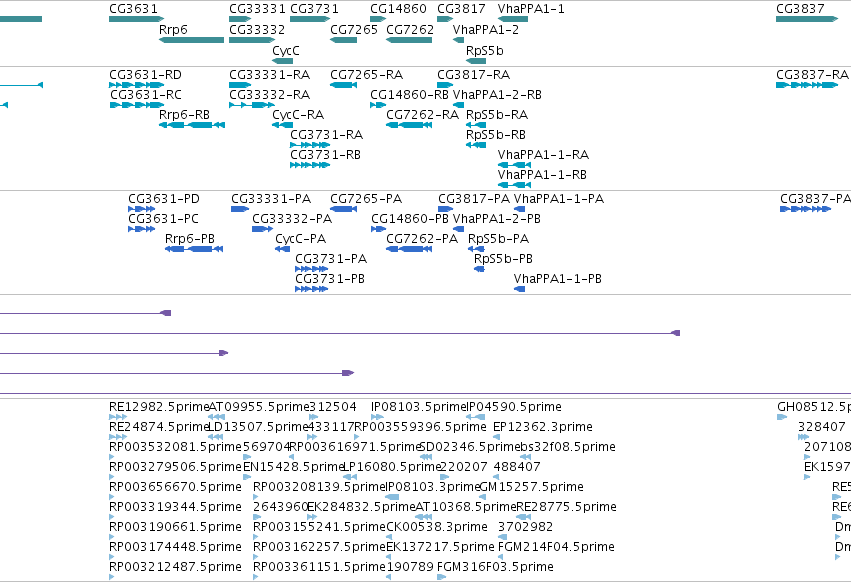Open the CG14860 gene label
851x582 pixels.
pos(398,9)
